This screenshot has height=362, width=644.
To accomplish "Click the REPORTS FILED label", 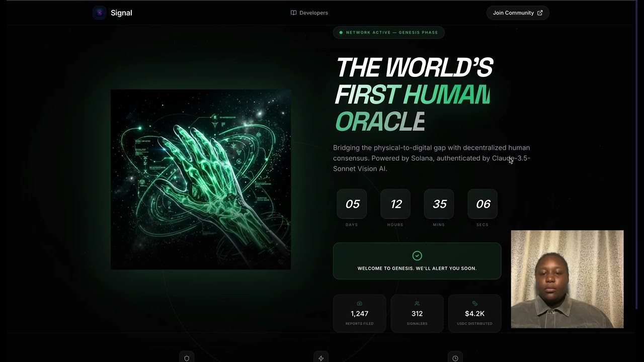I will pos(359,324).
